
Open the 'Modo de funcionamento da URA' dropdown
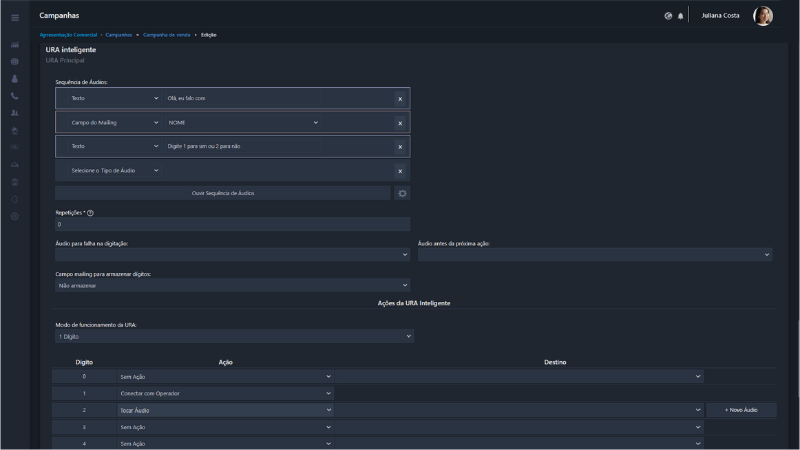[234, 337]
